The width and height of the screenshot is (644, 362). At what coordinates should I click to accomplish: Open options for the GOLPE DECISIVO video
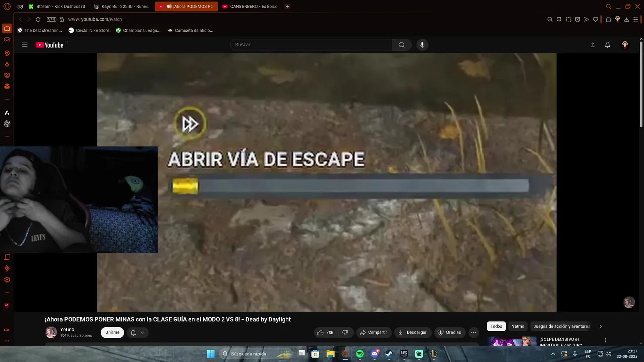tap(605, 340)
